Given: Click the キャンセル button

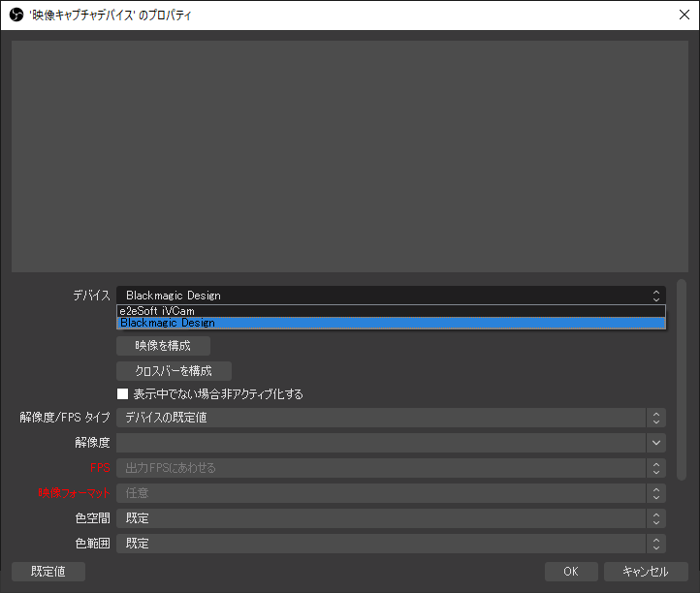Looking at the screenshot, I should (x=646, y=572).
